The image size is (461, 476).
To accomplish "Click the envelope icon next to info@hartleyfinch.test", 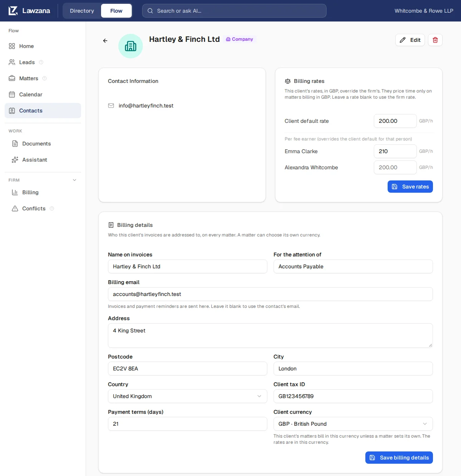I will pos(111,106).
